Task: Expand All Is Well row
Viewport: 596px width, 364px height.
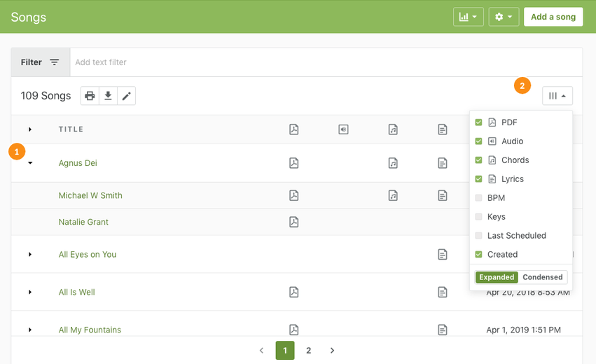Action: [x=29, y=292]
